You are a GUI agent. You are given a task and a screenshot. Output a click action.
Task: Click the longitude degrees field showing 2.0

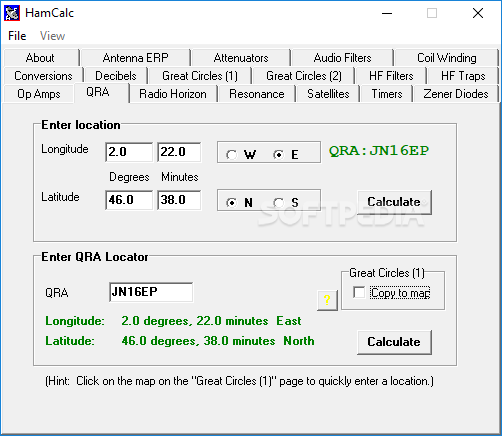[x=129, y=152]
